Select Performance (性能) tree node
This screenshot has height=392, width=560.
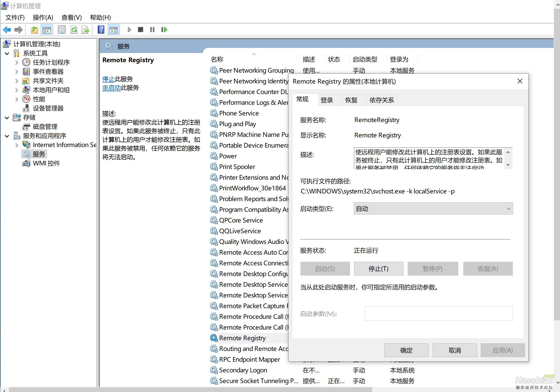pyautogui.click(x=39, y=99)
